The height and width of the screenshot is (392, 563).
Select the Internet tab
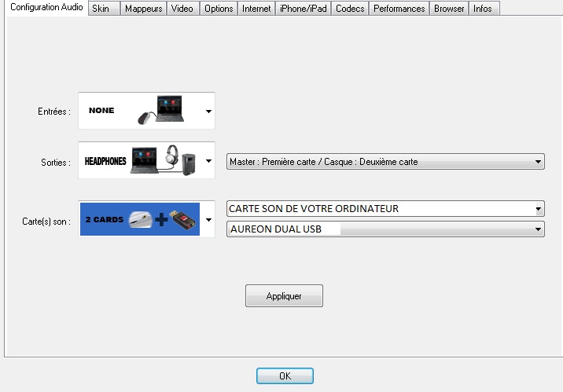[x=256, y=9]
